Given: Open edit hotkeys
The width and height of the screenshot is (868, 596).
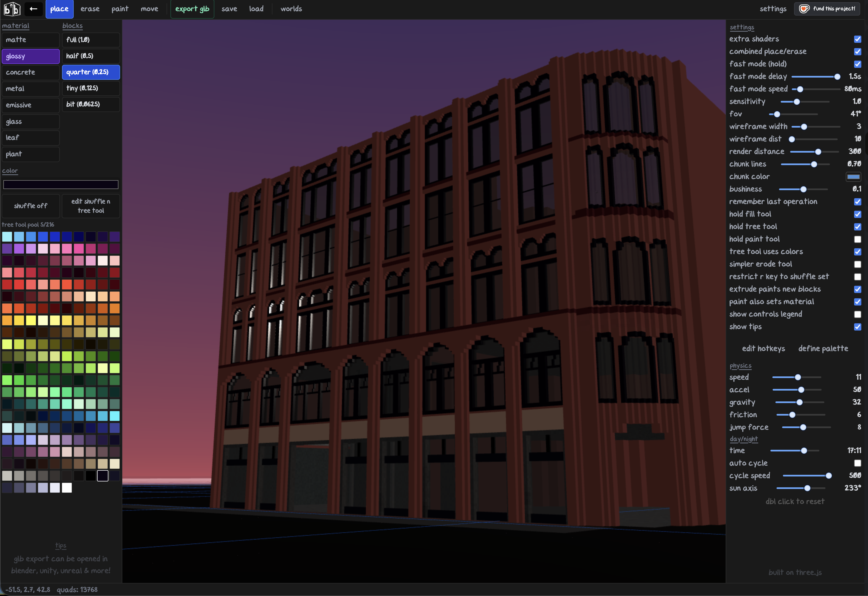Looking at the screenshot, I should pos(763,348).
